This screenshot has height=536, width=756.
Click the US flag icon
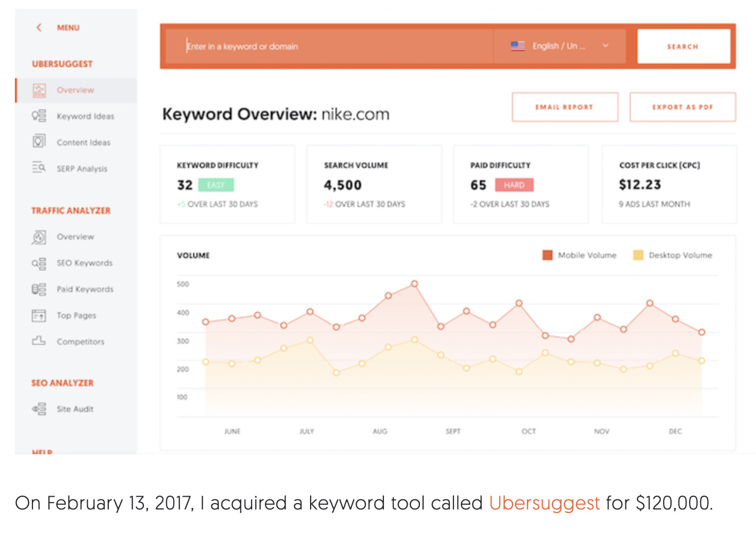(518, 46)
